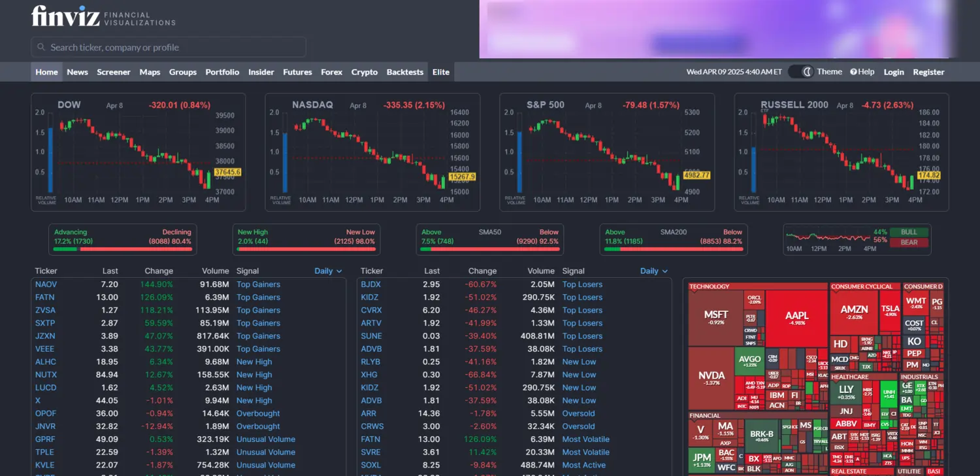Image resolution: width=980 pixels, height=476 pixels.
Task: Open the BJDX ticker link
Action: click(x=371, y=284)
